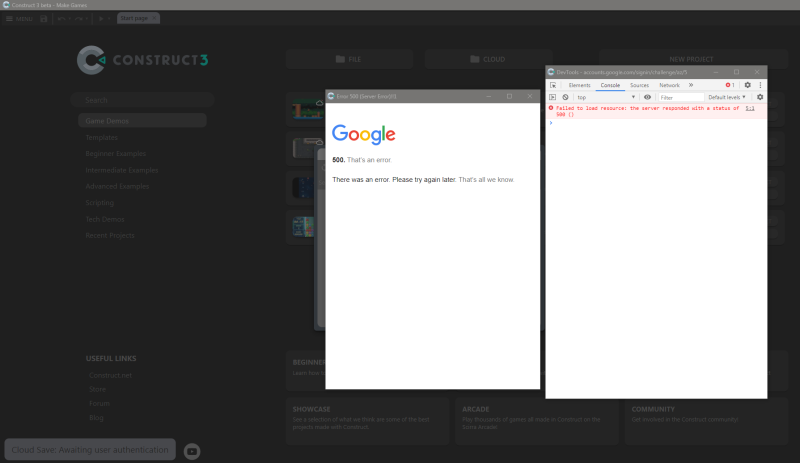
Task: Click the Clear console icon
Action: pos(565,97)
